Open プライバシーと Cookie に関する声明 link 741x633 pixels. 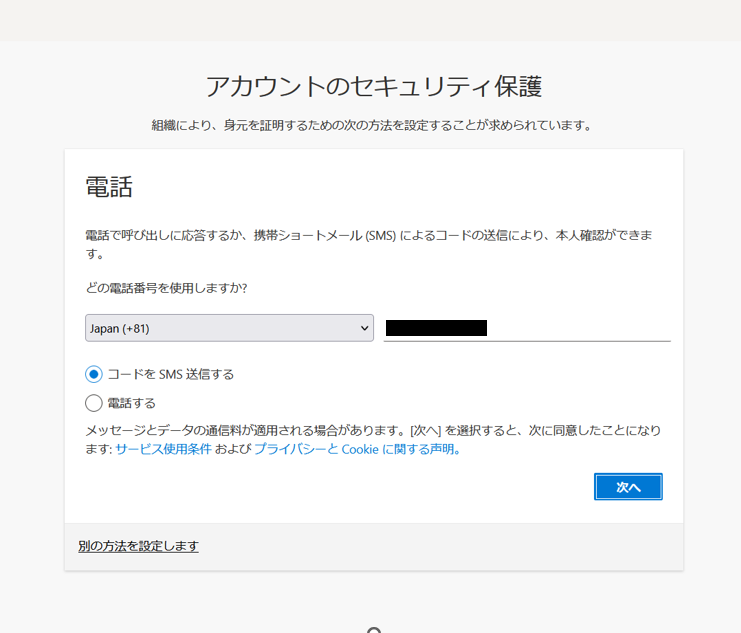pyautogui.click(x=357, y=449)
